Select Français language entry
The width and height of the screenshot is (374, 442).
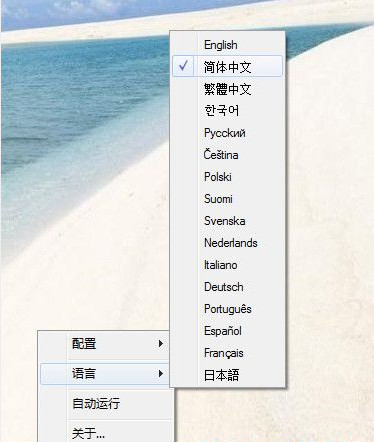coord(228,353)
